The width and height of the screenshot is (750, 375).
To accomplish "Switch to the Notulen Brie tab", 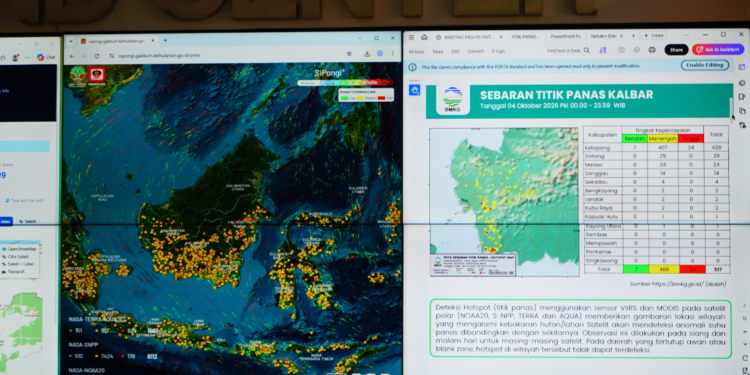I will (603, 36).
